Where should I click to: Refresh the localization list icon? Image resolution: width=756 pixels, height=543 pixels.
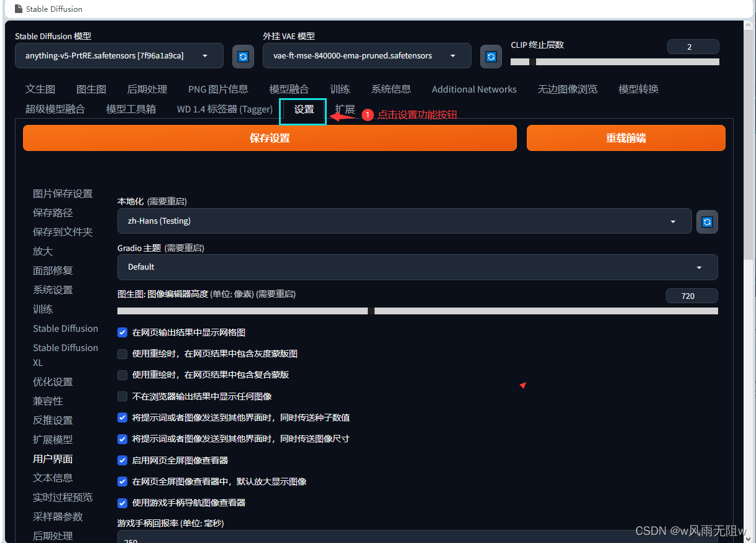click(707, 222)
